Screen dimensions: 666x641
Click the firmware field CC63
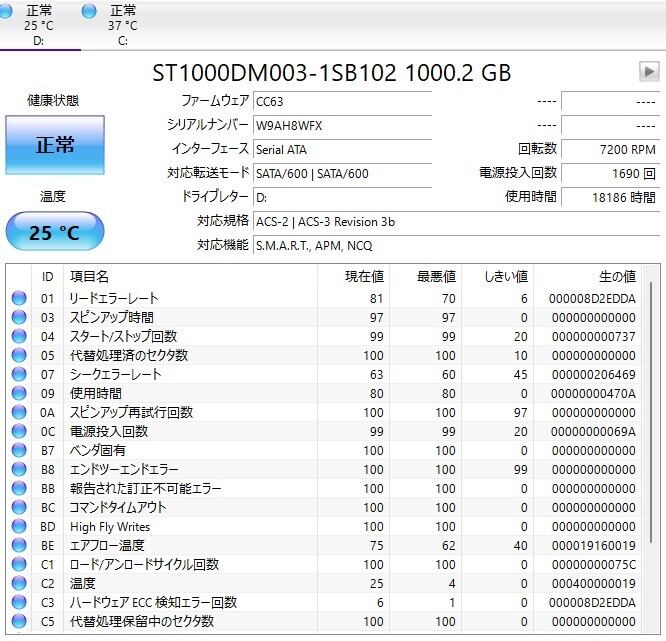(341, 101)
